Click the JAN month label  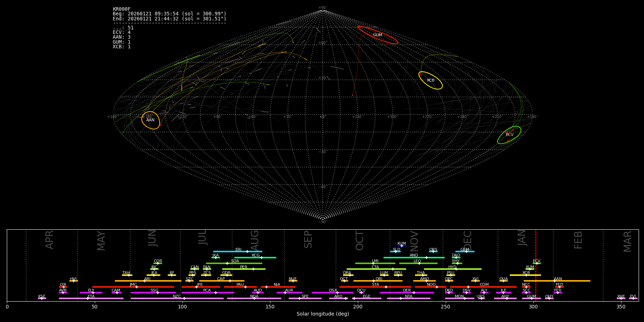pyautogui.click(x=522, y=238)
